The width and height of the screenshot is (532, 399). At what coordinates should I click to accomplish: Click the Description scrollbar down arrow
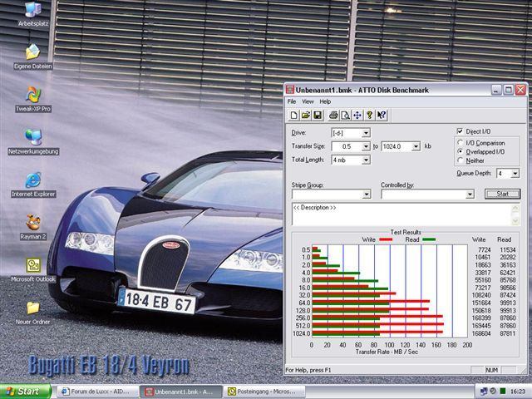[515, 221]
